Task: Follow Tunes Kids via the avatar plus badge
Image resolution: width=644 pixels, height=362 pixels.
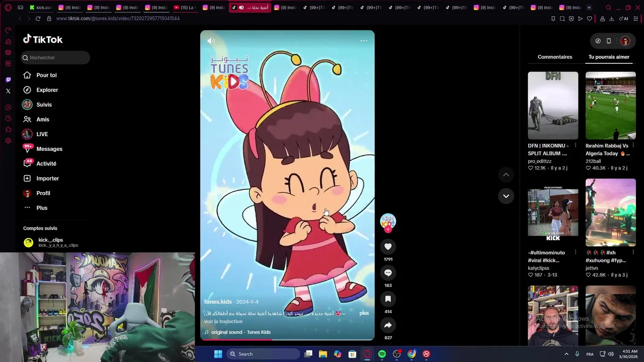Action: coord(388,229)
